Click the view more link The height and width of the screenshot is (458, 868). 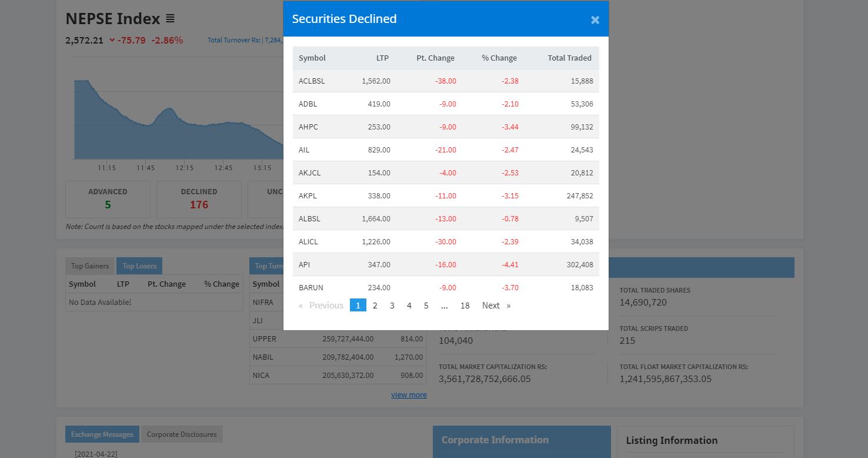click(x=409, y=394)
